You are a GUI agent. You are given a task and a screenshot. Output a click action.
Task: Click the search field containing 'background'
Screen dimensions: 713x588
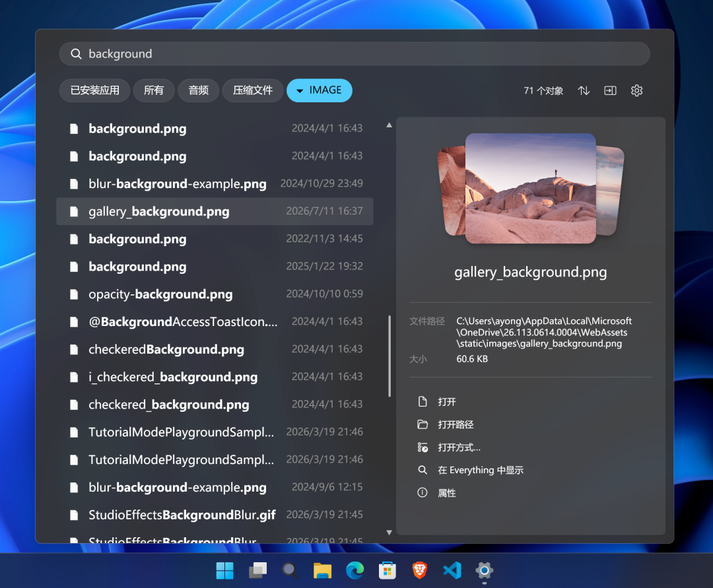pos(355,53)
